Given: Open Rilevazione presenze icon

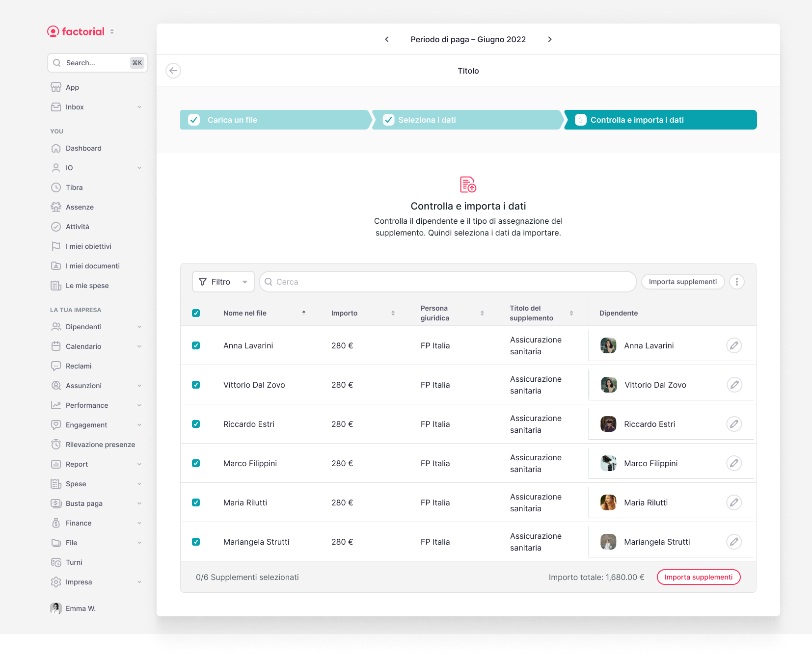Looking at the screenshot, I should tap(56, 445).
